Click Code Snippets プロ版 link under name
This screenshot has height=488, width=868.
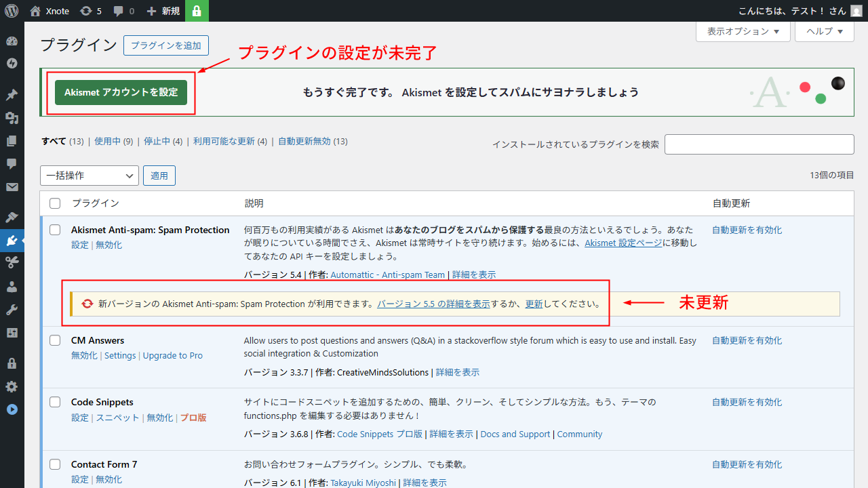[193, 418]
